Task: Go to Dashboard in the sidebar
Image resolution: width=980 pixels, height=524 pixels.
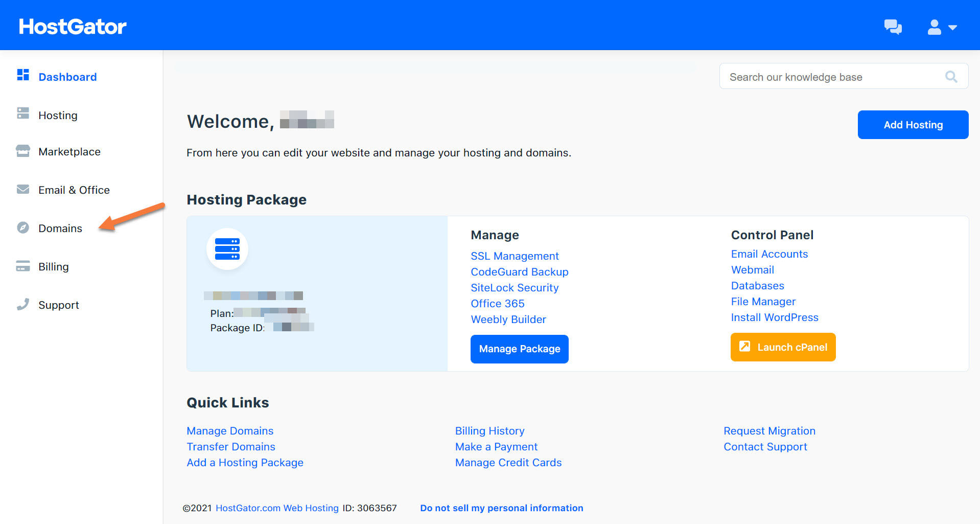Action: [67, 77]
